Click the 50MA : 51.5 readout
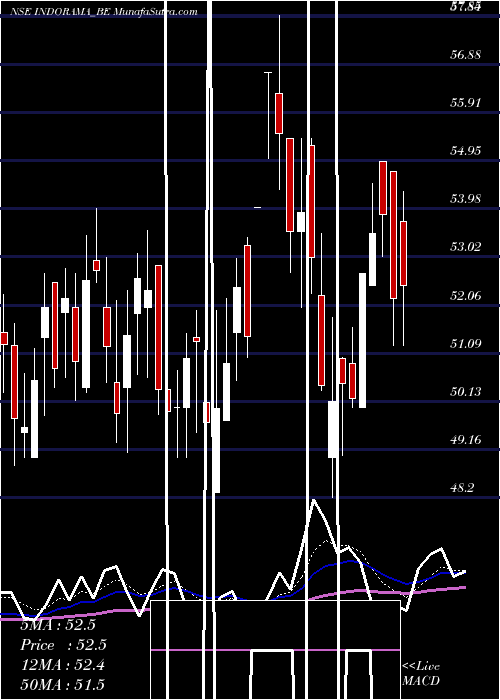This screenshot has height=700, width=500. [x=63, y=685]
